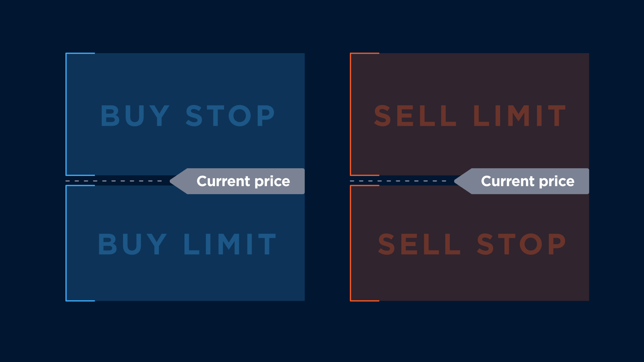Click the SELL STOP zone label
This screenshot has width=644, height=362.
[x=472, y=244]
